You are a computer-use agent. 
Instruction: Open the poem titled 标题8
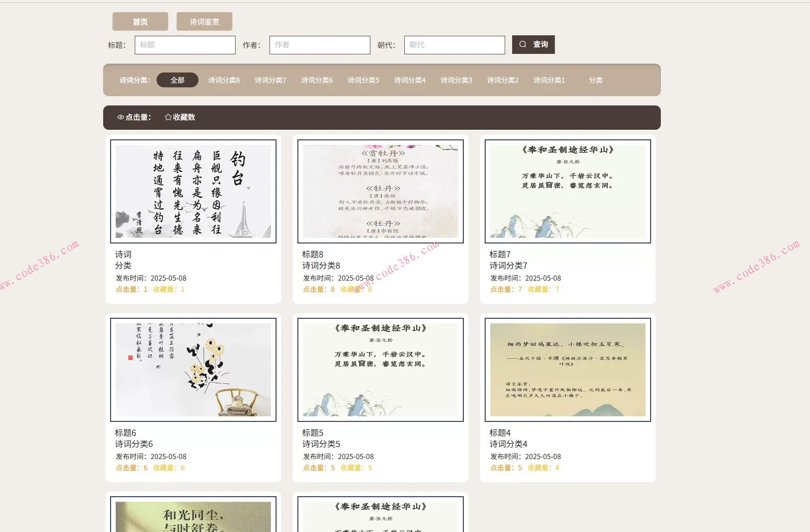click(x=312, y=254)
